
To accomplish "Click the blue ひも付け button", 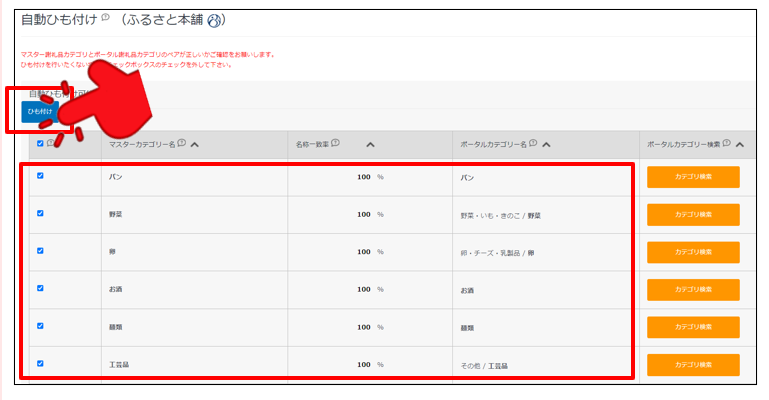I will click(x=39, y=111).
